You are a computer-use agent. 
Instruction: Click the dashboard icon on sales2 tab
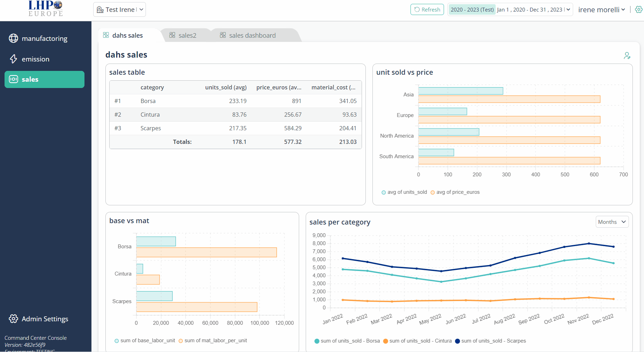(172, 35)
